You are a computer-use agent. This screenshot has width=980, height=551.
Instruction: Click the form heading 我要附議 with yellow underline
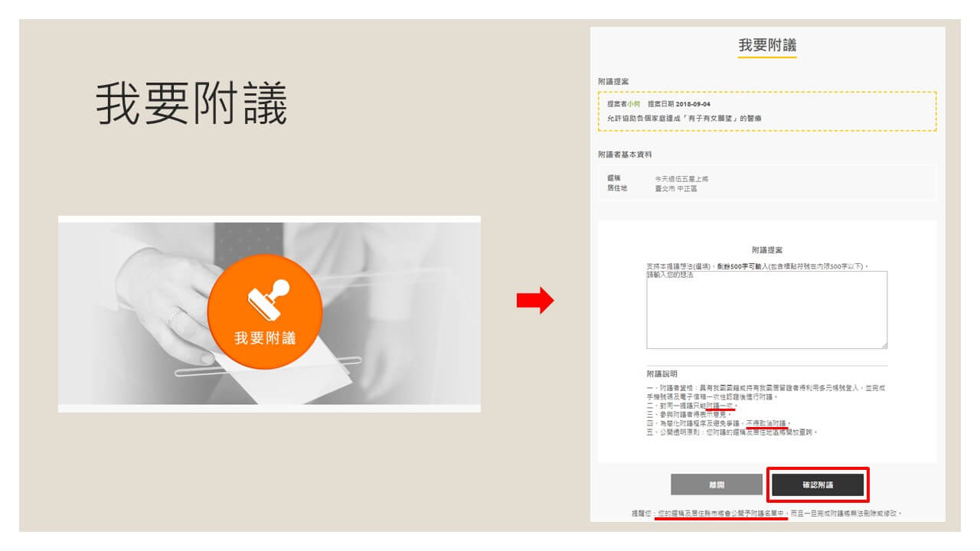coord(767,46)
